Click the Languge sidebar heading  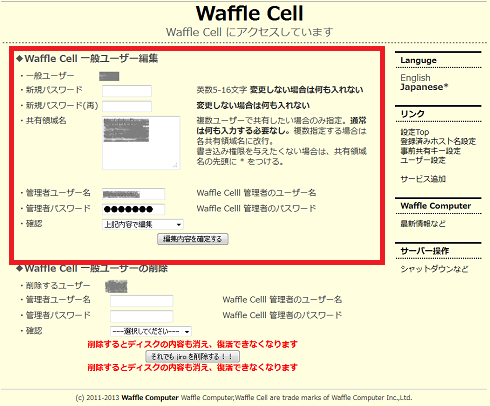[418, 60]
